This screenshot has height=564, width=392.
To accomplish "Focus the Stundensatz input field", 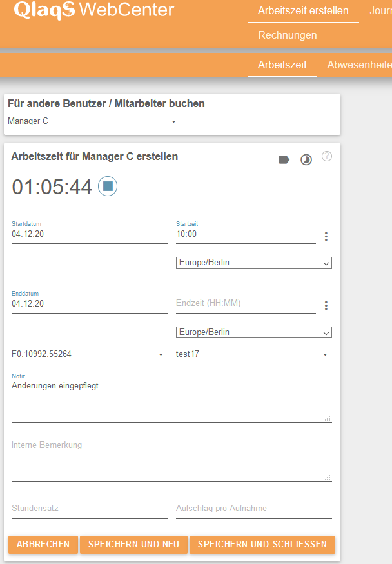I will [x=90, y=509].
